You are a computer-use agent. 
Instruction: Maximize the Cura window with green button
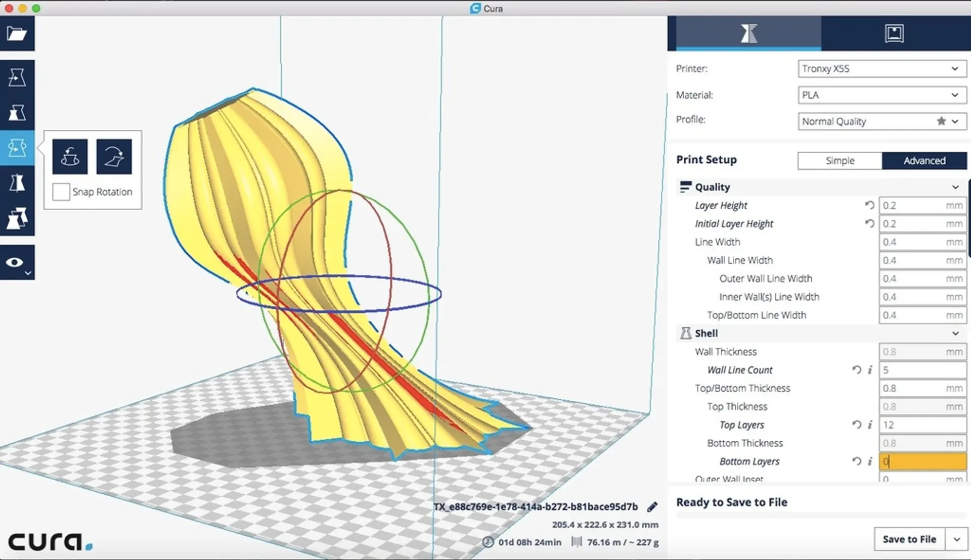tap(36, 8)
